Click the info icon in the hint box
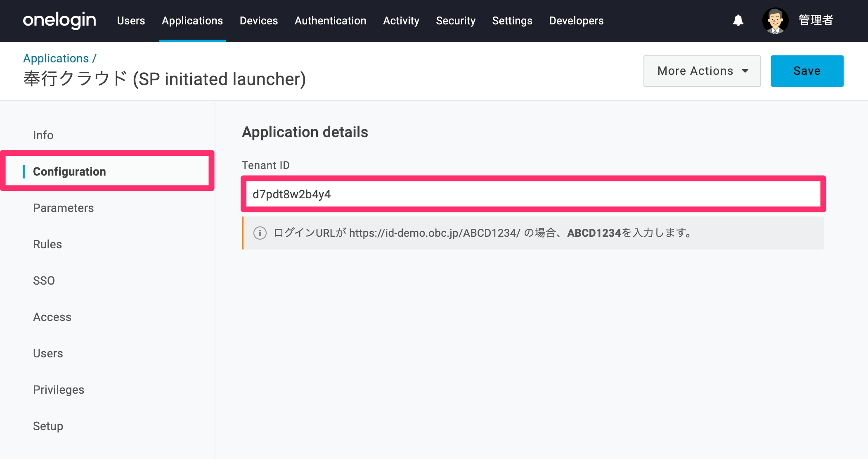868x459 pixels. [260, 233]
